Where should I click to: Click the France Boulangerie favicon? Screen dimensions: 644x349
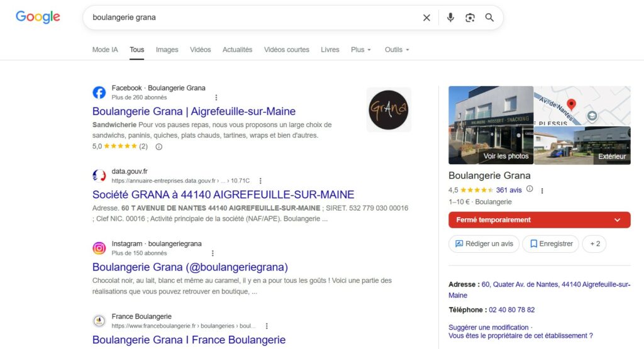point(99,321)
